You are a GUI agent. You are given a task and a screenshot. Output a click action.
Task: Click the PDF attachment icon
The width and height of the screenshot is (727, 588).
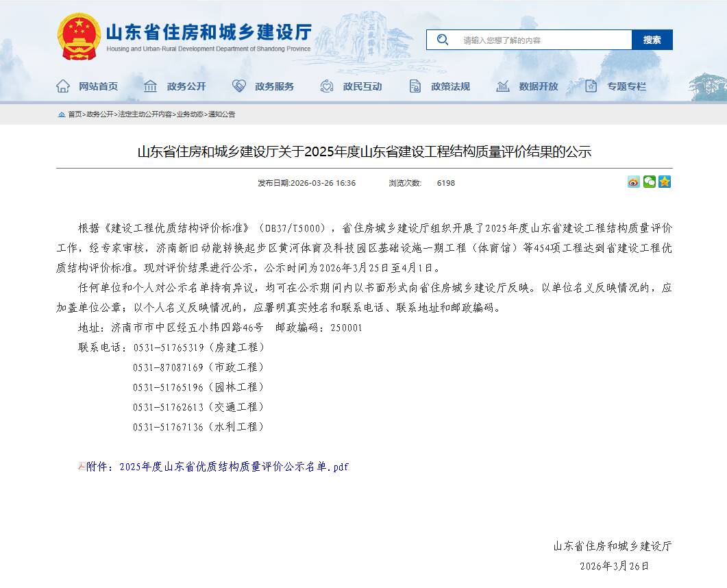[82, 466]
